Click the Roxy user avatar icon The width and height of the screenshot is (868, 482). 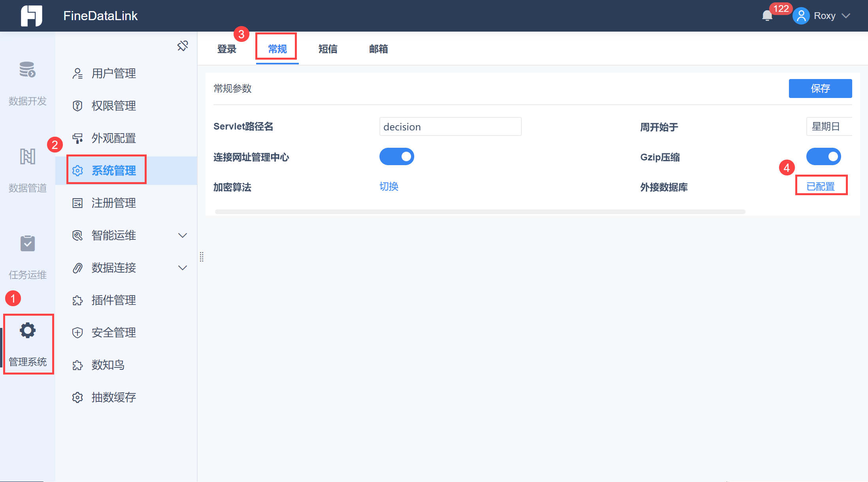pos(801,16)
